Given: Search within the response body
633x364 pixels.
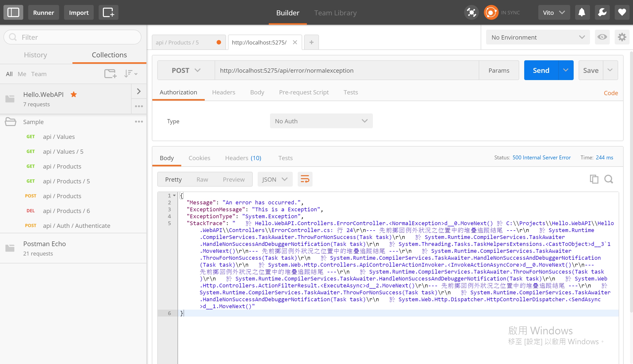Looking at the screenshot, I should tap(609, 179).
